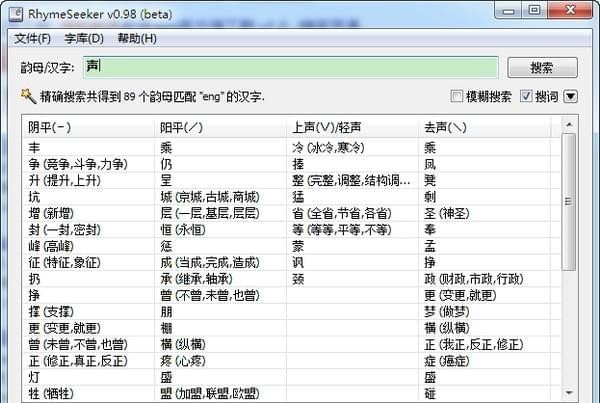Select 坑 in the 阴平 column

point(34,197)
